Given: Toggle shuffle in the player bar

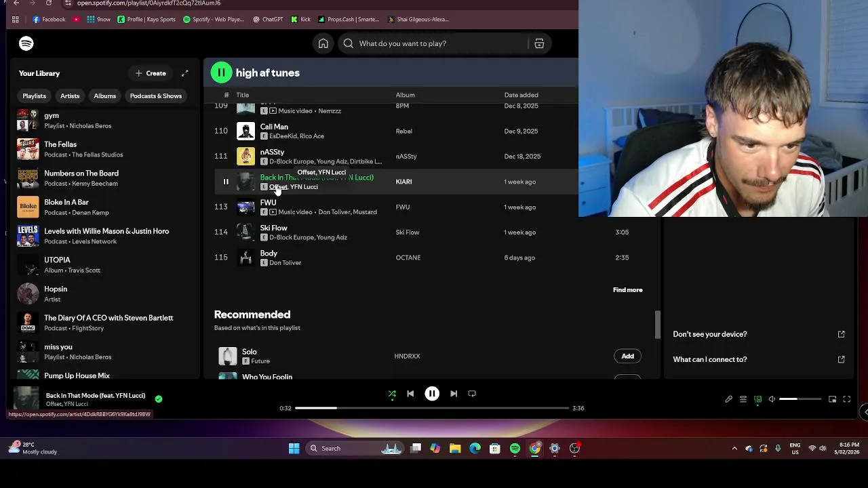Looking at the screenshot, I should click(392, 394).
